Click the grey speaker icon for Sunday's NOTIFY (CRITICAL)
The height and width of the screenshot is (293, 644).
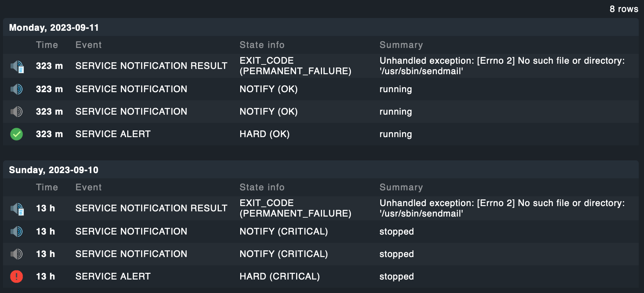tap(17, 254)
